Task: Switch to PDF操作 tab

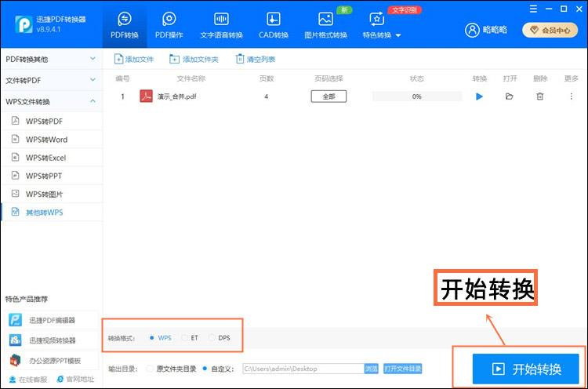Action: point(169,25)
